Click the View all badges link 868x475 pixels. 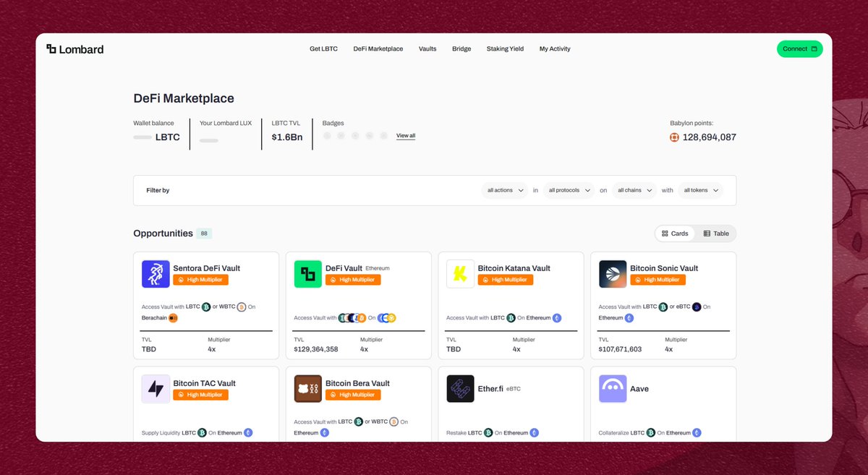(406, 136)
